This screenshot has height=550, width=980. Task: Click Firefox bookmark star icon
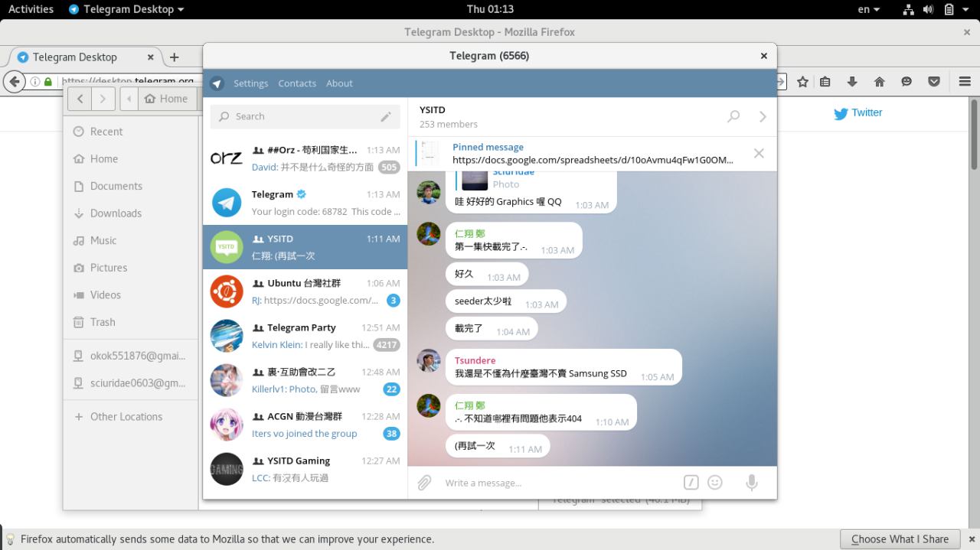tap(802, 82)
